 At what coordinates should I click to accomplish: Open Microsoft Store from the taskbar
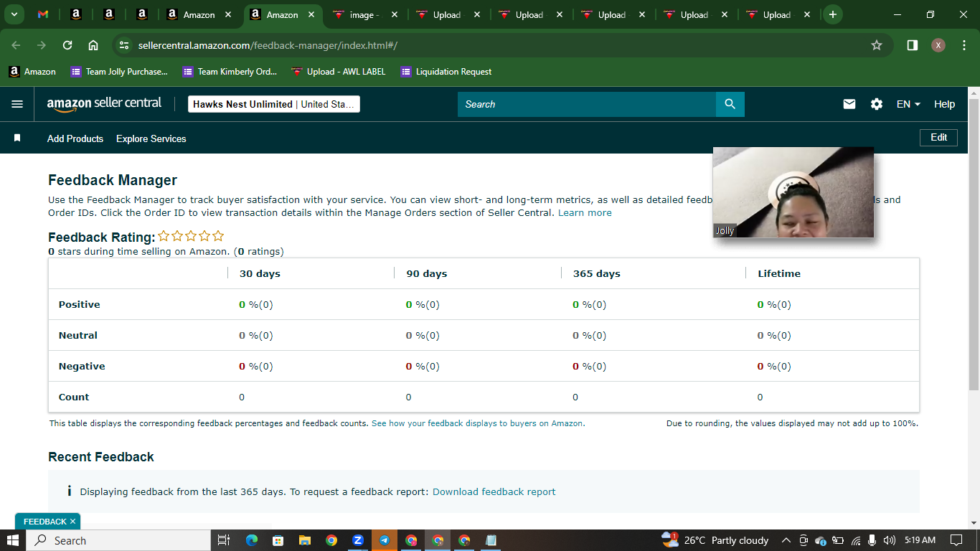[x=278, y=540]
